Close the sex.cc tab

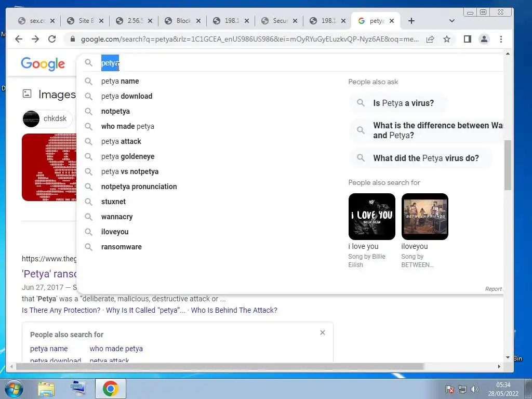(52, 21)
